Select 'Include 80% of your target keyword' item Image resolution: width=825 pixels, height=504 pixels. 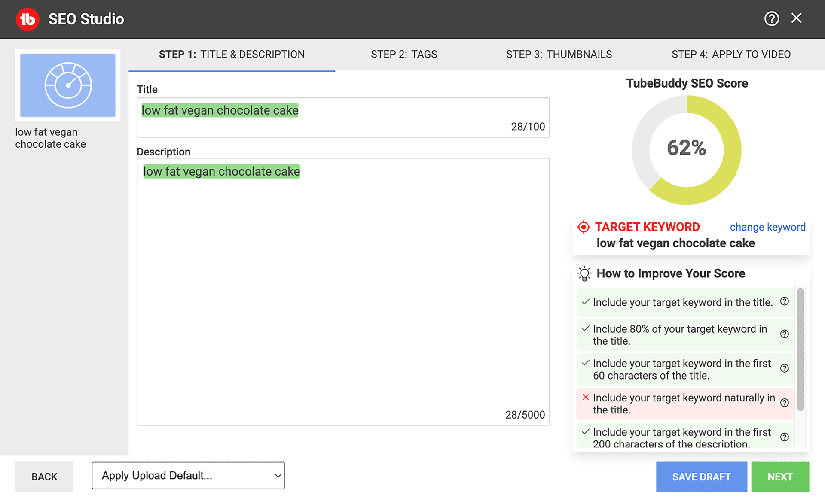684,335
